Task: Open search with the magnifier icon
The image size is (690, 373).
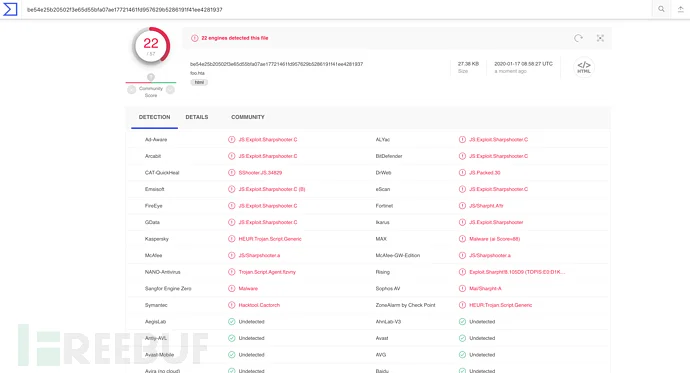Action: (x=661, y=9)
